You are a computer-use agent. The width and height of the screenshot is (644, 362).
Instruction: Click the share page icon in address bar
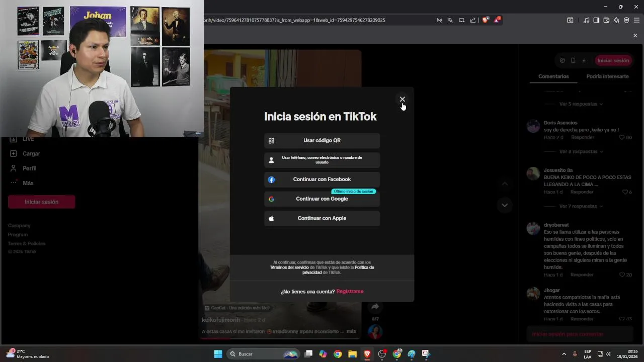(x=473, y=20)
